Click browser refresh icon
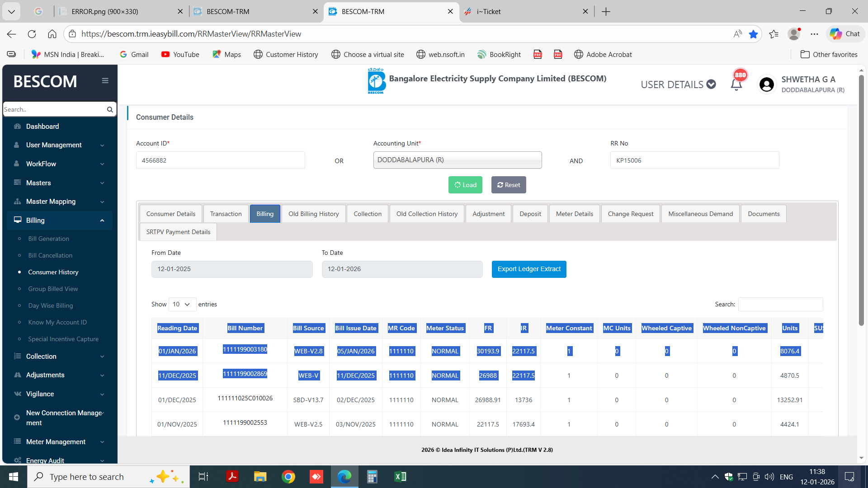This screenshot has width=868, height=488. point(32,34)
